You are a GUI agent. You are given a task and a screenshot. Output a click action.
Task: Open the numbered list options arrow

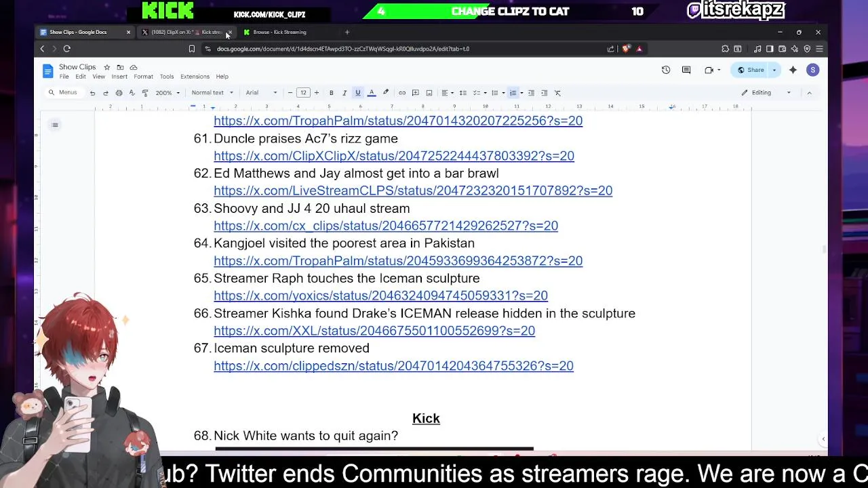(x=521, y=93)
